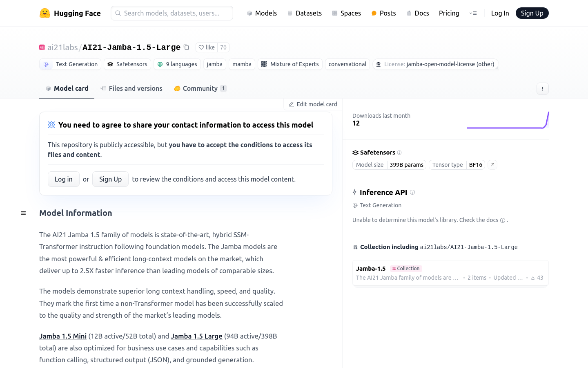Screen dimensions: 588x368
Task: Click the docs info icon after 'Check the docs'
Action: pos(503,220)
